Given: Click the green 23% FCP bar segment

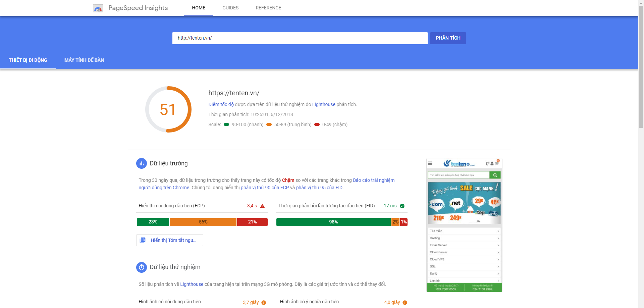Looking at the screenshot, I should point(153,222).
